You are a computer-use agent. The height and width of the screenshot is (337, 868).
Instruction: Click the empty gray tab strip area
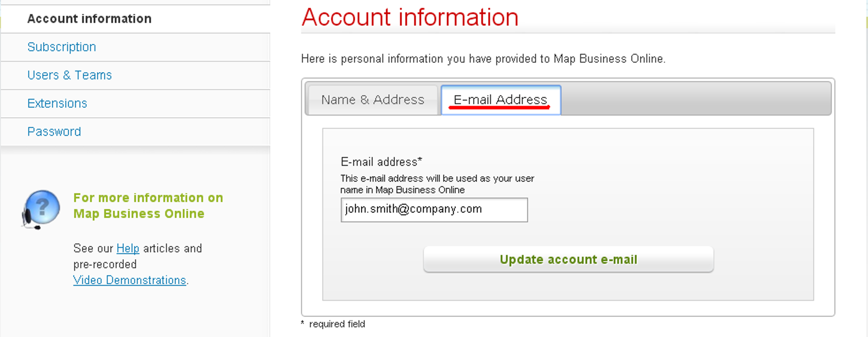point(696,99)
